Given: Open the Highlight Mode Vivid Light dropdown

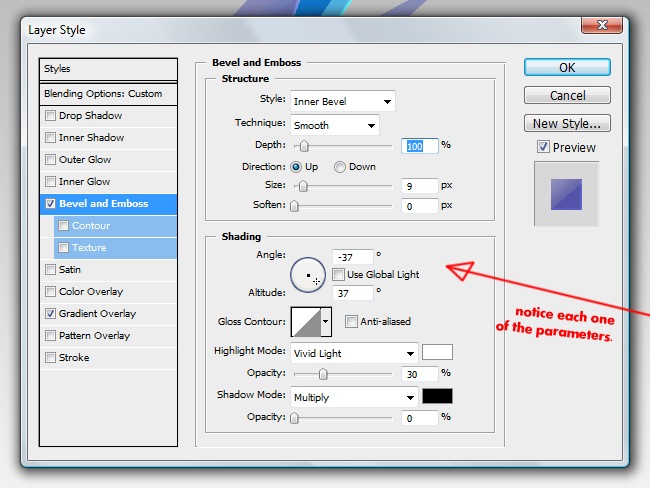Looking at the screenshot, I should (354, 353).
